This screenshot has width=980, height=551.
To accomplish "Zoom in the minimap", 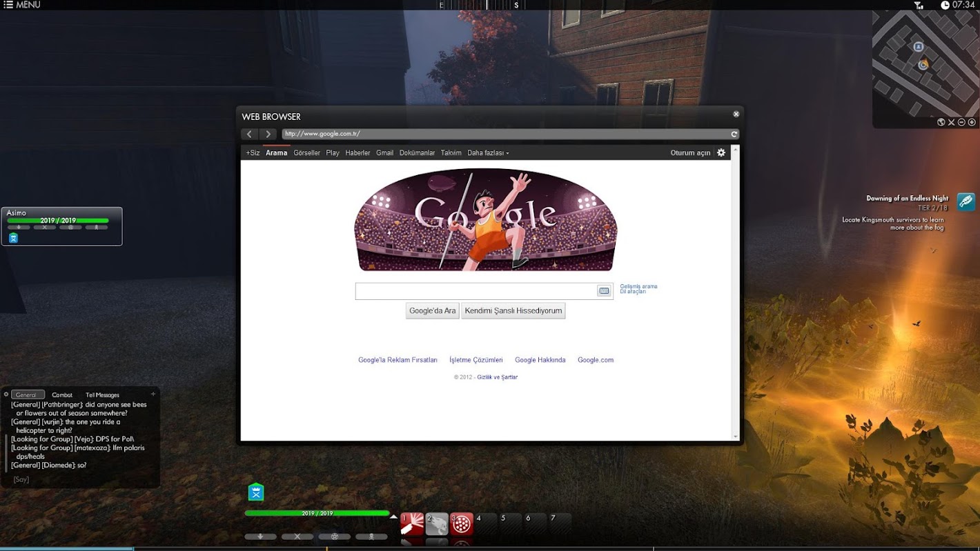I will click(972, 122).
